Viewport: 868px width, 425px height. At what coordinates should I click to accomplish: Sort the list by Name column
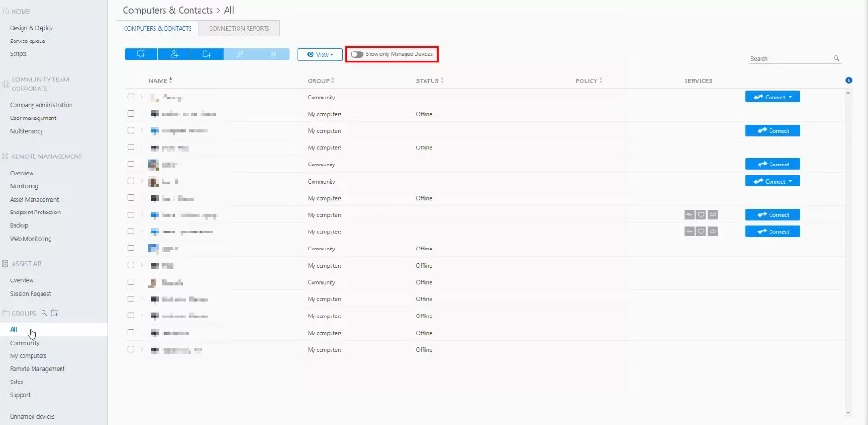pos(160,80)
